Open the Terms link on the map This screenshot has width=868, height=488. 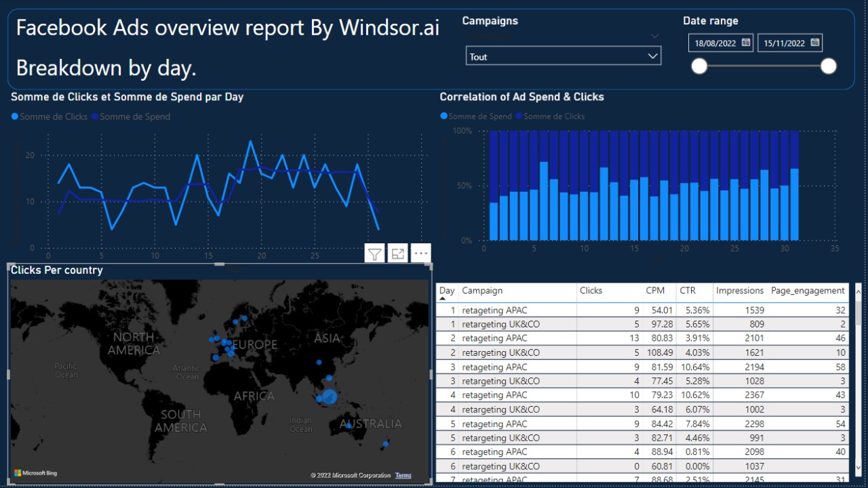pos(403,475)
